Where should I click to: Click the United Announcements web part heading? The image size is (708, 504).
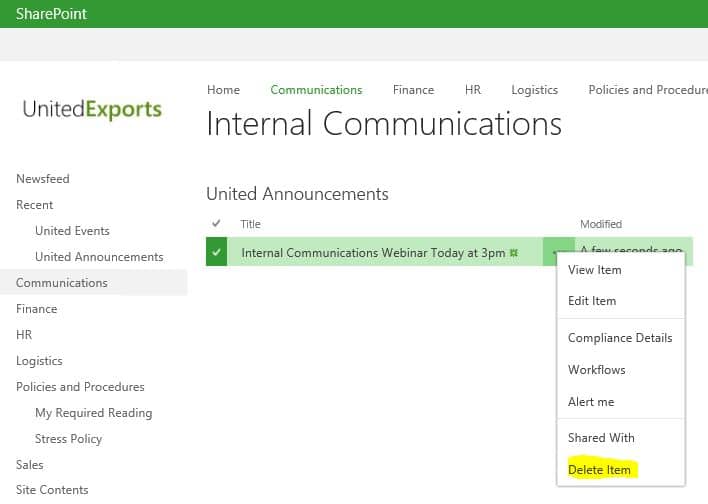[x=297, y=194]
